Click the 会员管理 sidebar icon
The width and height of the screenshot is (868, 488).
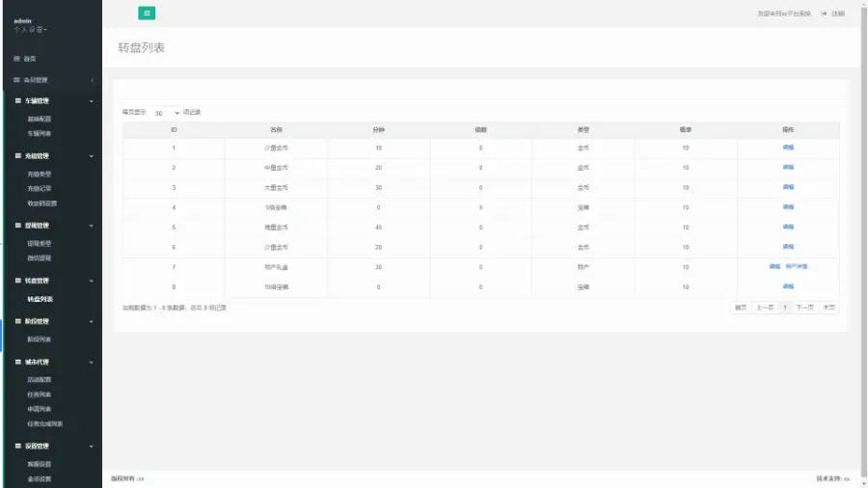coord(16,80)
